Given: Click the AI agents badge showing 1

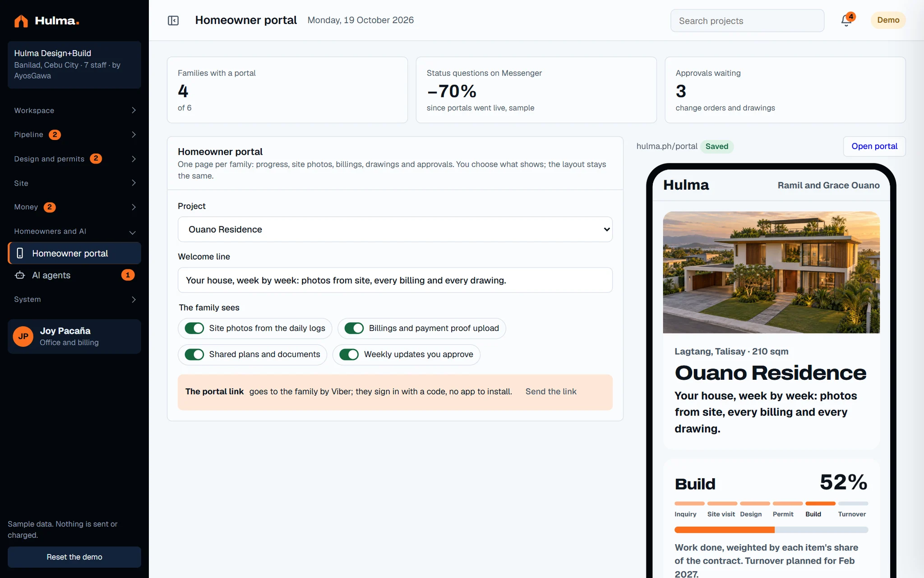Looking at the screenshot, I should tap(128, 275).
